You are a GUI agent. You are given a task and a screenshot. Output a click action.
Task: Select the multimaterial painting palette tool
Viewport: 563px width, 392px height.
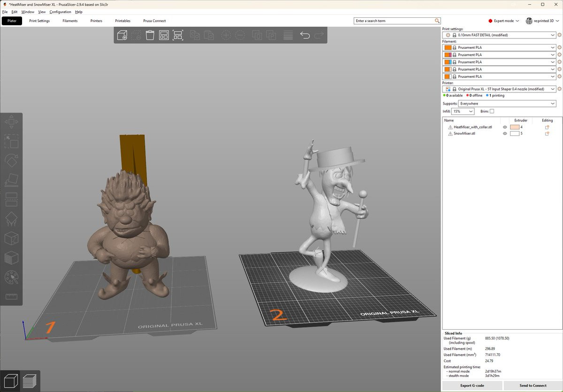click(x=11, y=277)
